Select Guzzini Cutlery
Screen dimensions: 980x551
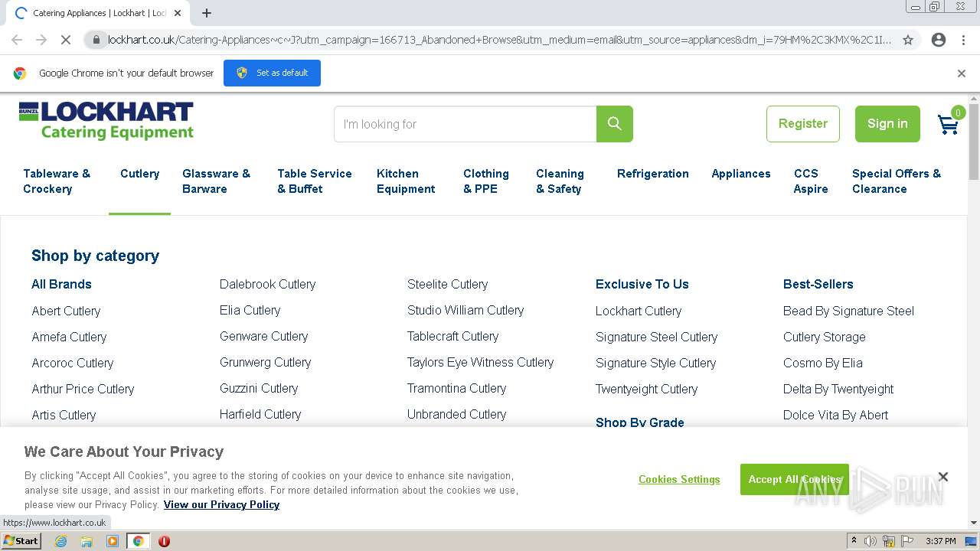point(259,388)
